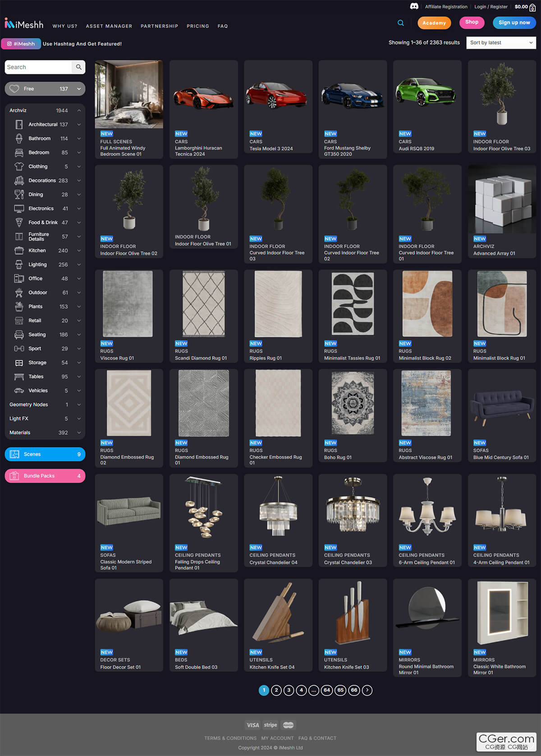Open the Login / Register link
Viewport: 541px width, 756px height.
(x=491, y=7)
